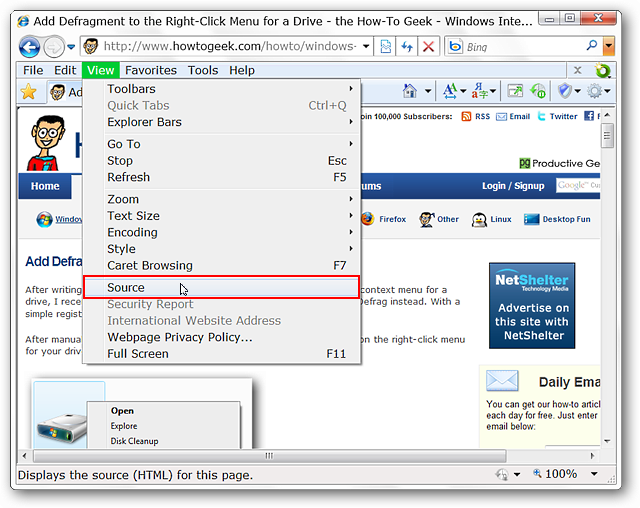Click the Other category link
The image size is (640, 508).
click(x=439, y=220)
